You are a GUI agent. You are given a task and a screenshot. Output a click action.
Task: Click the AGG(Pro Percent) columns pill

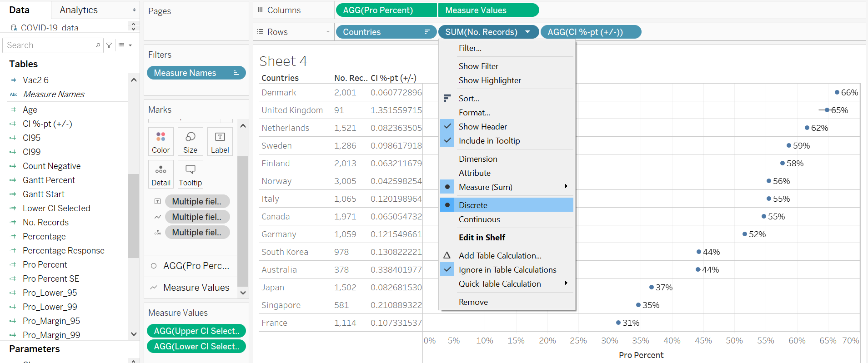tap(386, 10)
